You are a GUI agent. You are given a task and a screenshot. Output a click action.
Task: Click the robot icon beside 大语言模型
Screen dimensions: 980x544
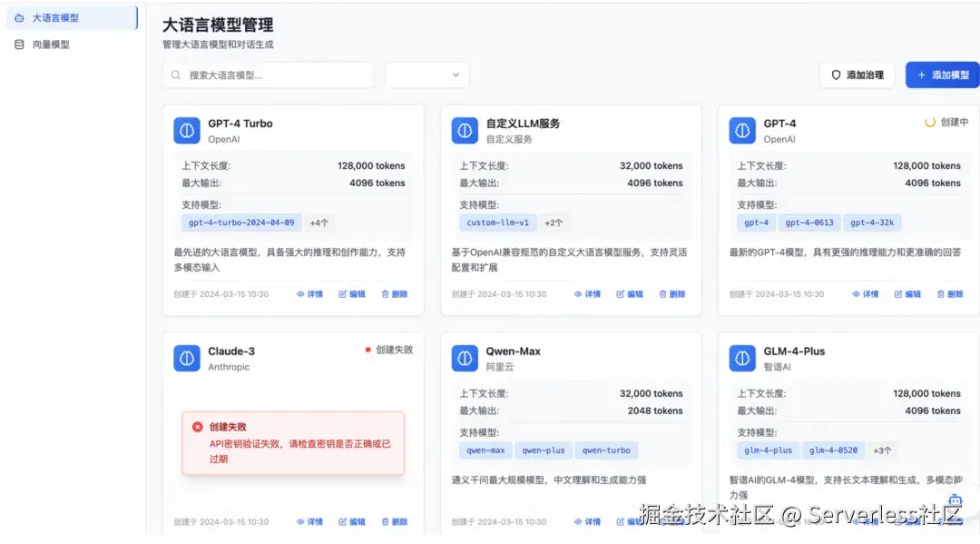pyautogui.click(x=19, y=18)
